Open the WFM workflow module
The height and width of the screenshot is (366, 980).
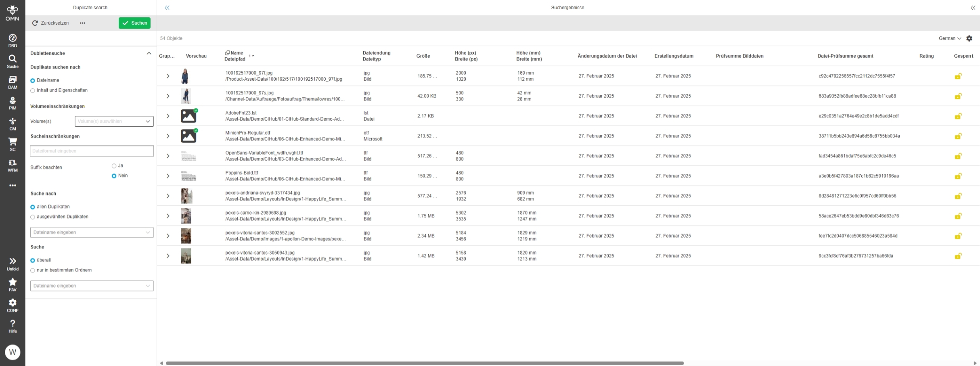pyautogui.click(x=13, y=166)
